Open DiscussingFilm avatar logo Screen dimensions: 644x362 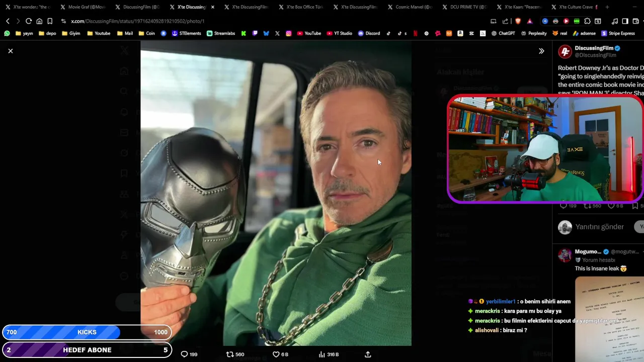[x=565, y=51]
